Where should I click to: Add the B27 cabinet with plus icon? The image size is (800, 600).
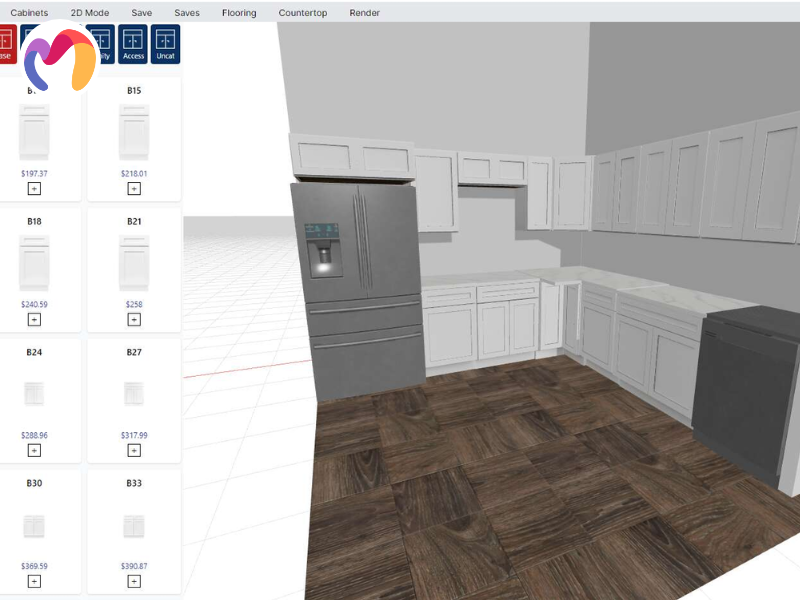[134, 450]
